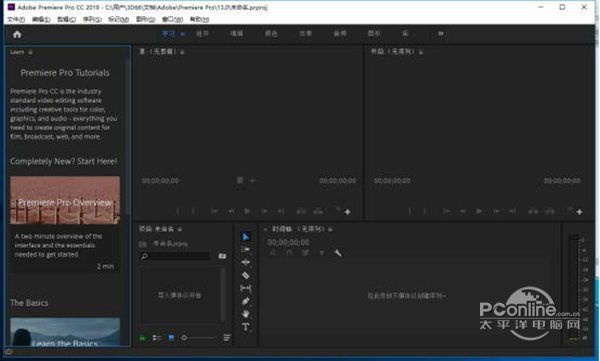
Task: Open the Timeline panel menu
Action: (331, 229)
